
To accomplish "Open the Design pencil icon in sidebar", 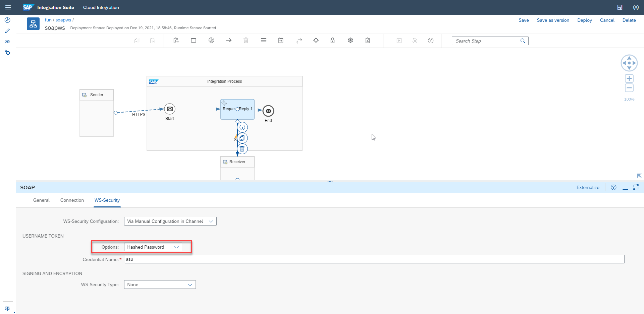I will pos(7,31).
